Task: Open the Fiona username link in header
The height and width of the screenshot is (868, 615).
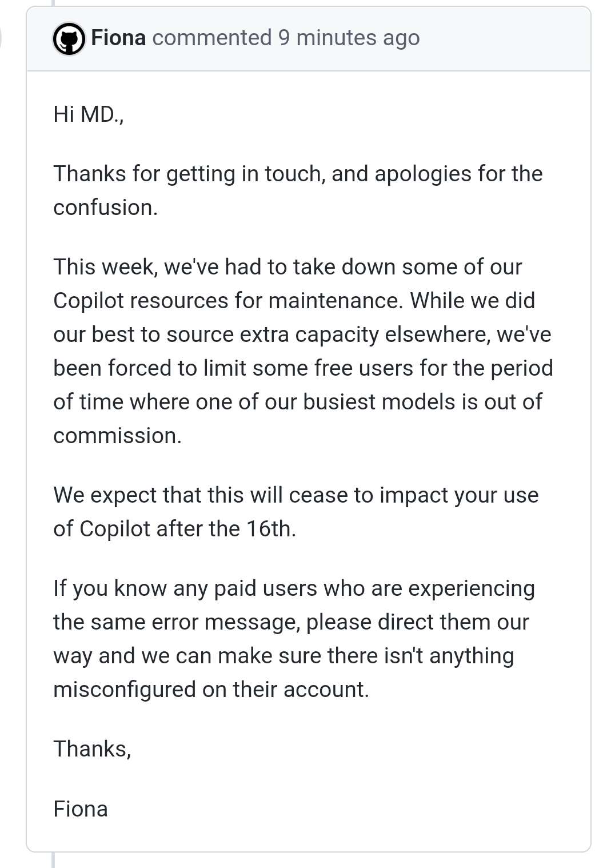Action: (x=118, y=38)
